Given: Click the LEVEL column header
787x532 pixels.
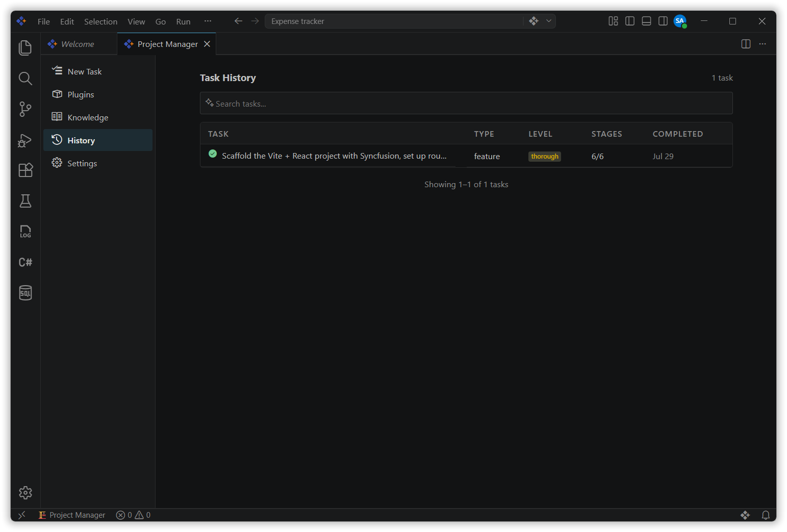Looking at the screenshot, I should pos(540,134).
